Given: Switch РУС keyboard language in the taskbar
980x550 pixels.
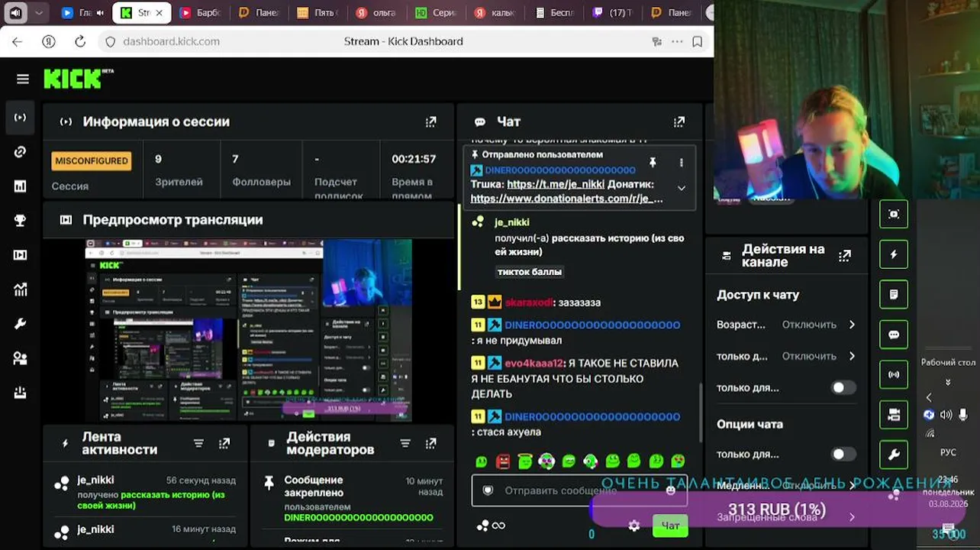Looking at the screenshot, I should [x=948, y=452].
